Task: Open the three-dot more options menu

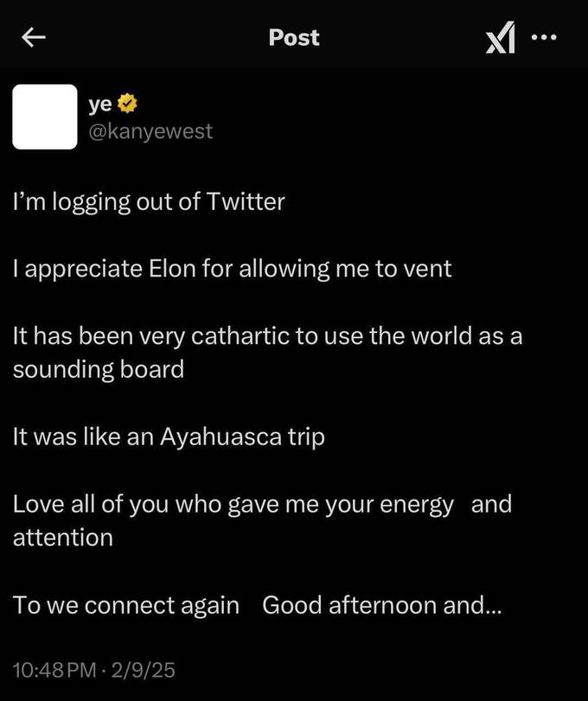Action: (545, 37)
